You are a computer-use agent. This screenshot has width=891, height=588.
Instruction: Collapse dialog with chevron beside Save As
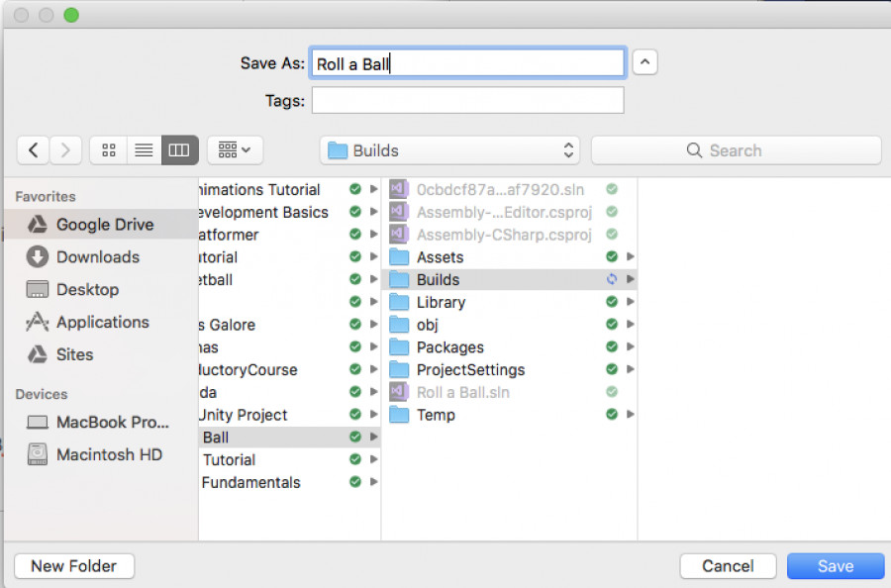click(644, 63)
